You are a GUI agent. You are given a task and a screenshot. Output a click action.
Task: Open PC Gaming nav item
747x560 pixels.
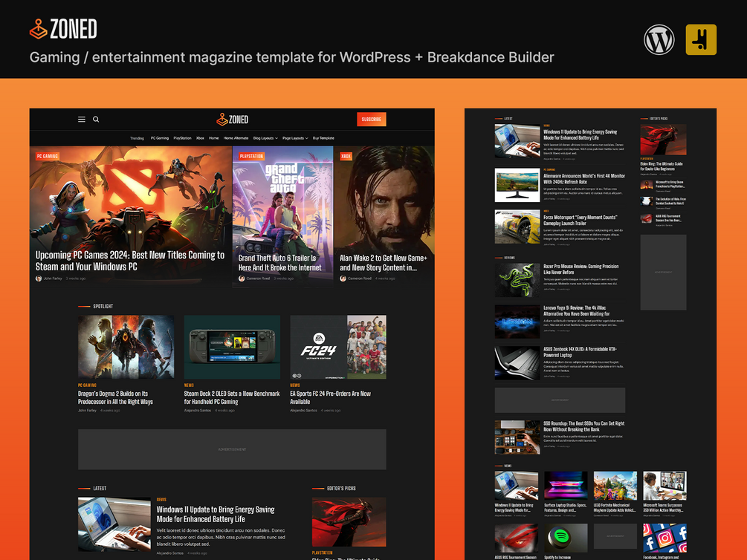160,138
